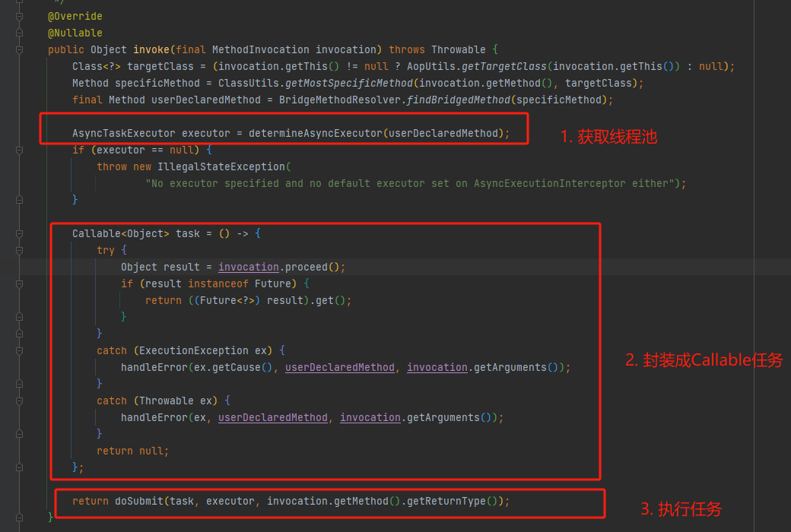Click 'determineAsyncExecutor' method call
Image resolution: width=791 pixels, height=532 pixels.
click(x=316, y=134)
